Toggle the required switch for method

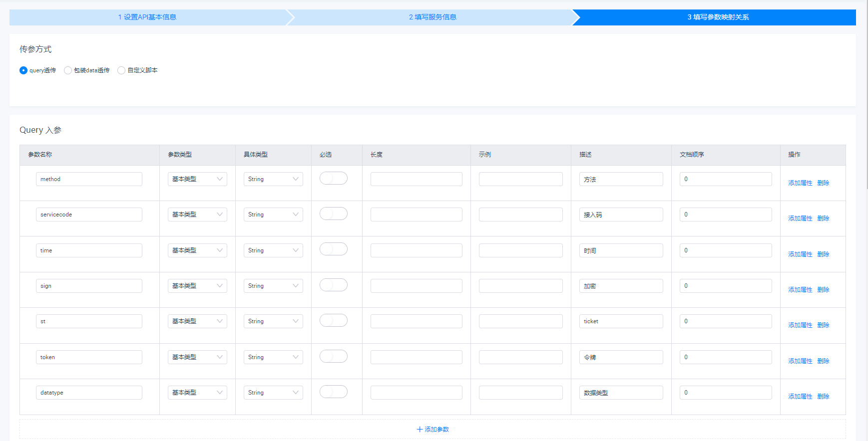click(x=334, y=178)
